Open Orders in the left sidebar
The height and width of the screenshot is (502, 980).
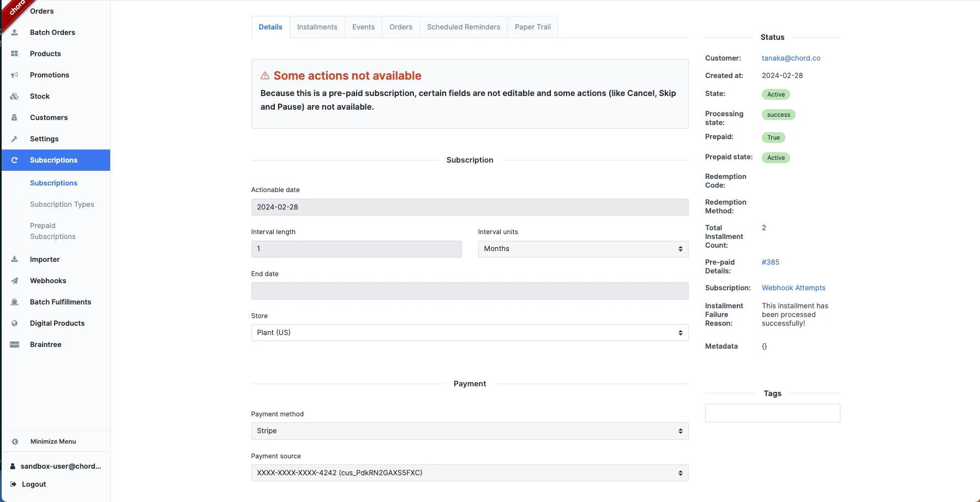[x=42, y=11]
